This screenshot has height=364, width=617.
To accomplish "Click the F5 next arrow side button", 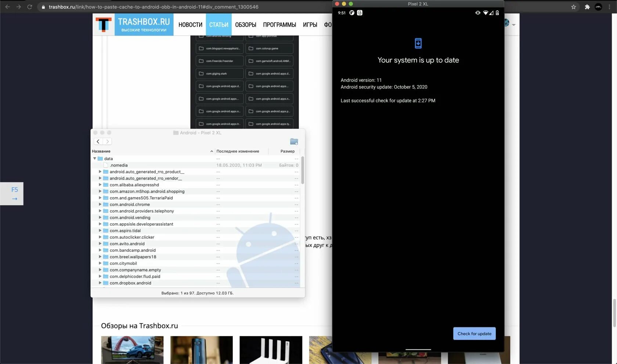I will tap(12, 194).
